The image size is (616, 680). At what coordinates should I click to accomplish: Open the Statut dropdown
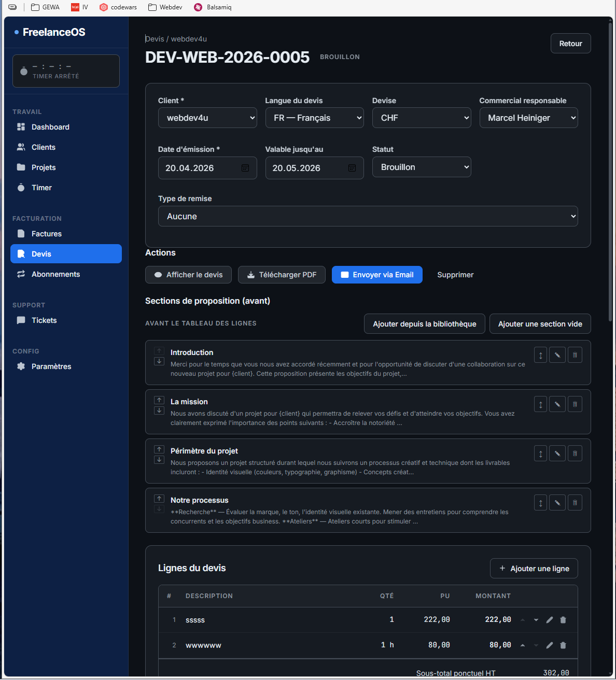421,167
